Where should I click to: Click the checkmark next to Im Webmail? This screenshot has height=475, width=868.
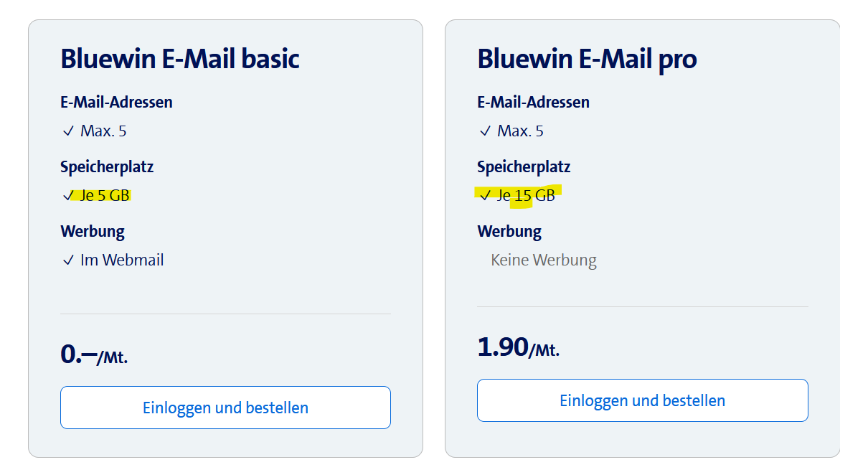tap(68, 260)
